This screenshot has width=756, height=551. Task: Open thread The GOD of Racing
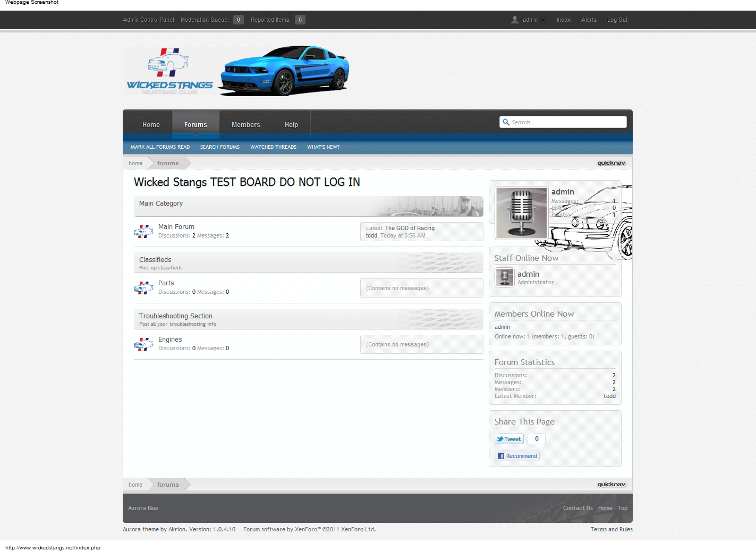pyautogui.click(x=410, y=228)
